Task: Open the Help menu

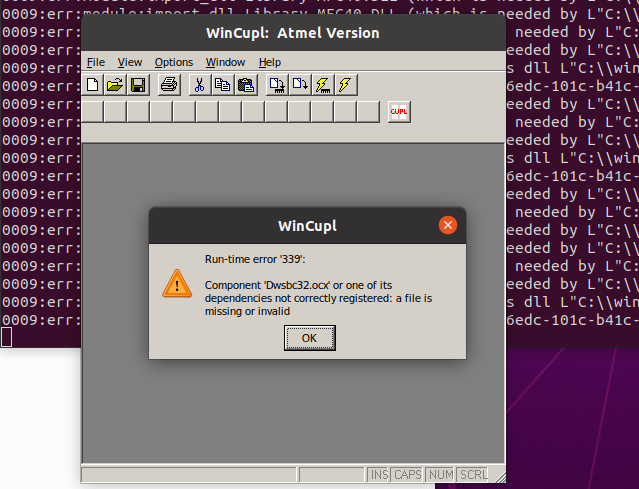Action: [x=270, y=62]
